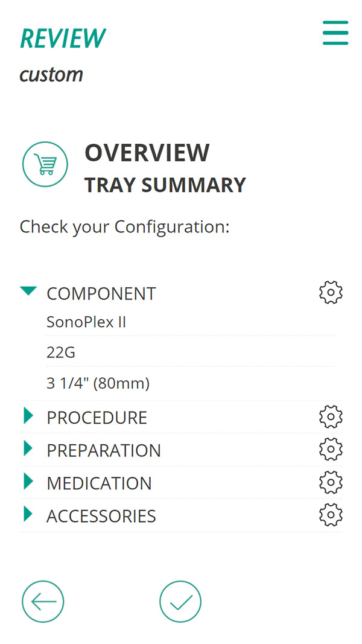Viewport: 362px width, 644px height.
Task: Select the SonoPlex II component entry
Action: click(x=86, y=322)
